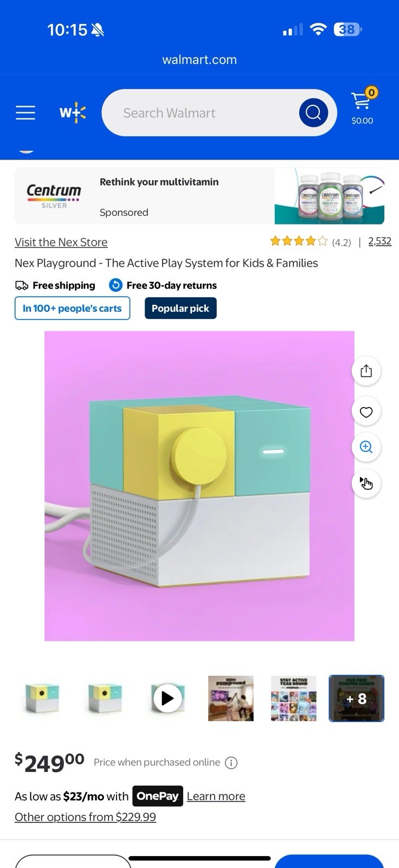
Task: Tap the OnePay Learn more link
Action: [216, 796]
